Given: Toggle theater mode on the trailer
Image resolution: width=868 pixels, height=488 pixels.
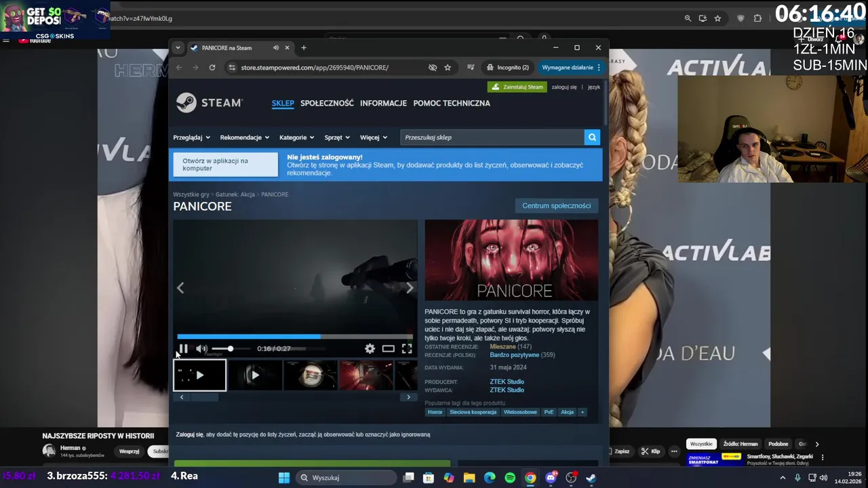Looking at the screenshot, I should pos(388,348).
